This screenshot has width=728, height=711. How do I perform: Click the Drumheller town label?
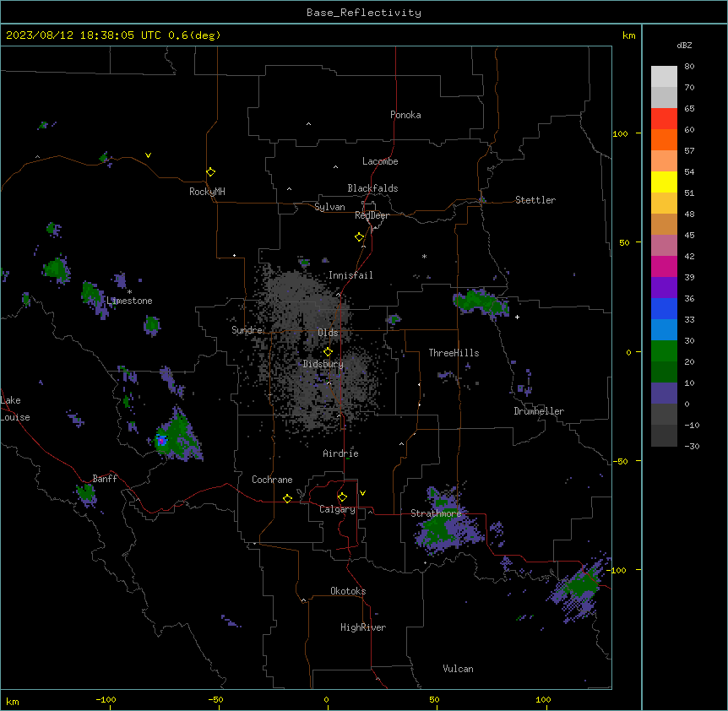[539, 411]
